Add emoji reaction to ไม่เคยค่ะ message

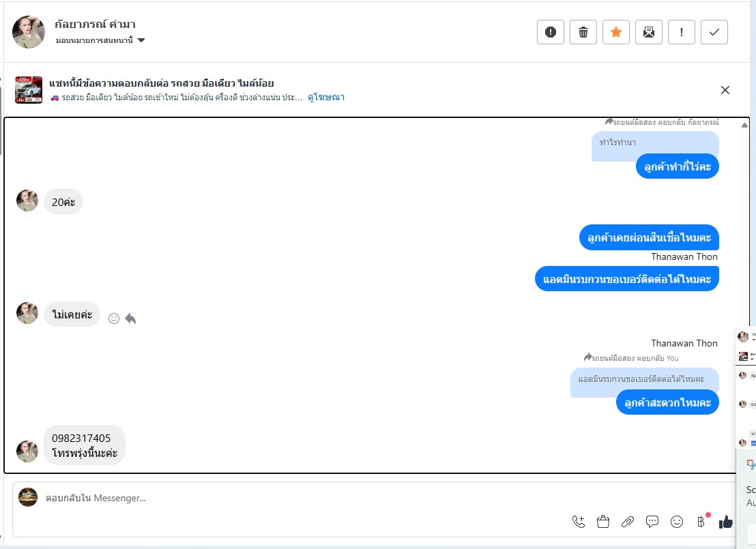(x=114, y=318)
